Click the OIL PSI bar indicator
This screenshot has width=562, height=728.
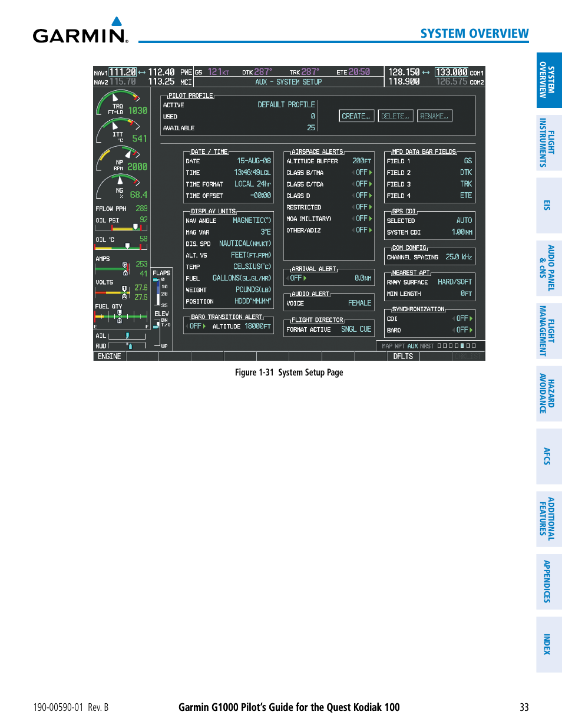click(x=121, y=228)
